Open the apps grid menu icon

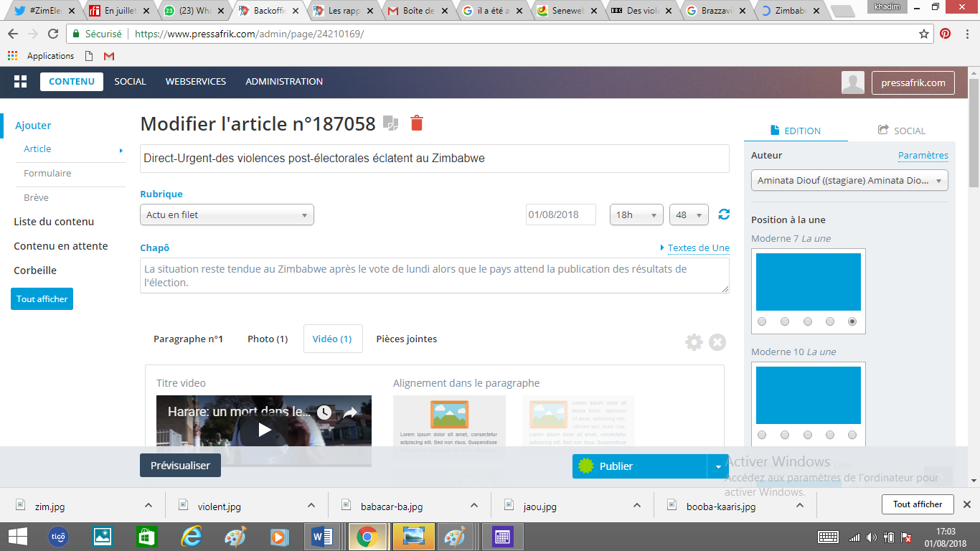[20, 82]
